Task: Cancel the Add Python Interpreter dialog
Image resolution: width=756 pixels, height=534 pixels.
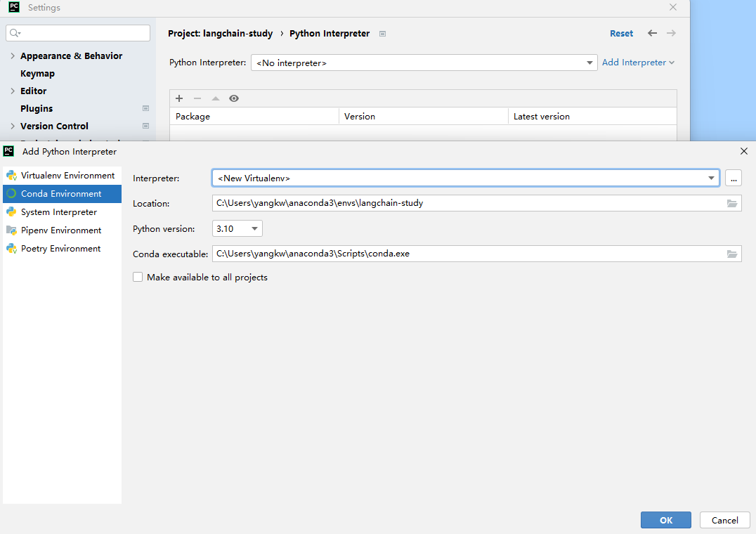Action: pos(724,520)
